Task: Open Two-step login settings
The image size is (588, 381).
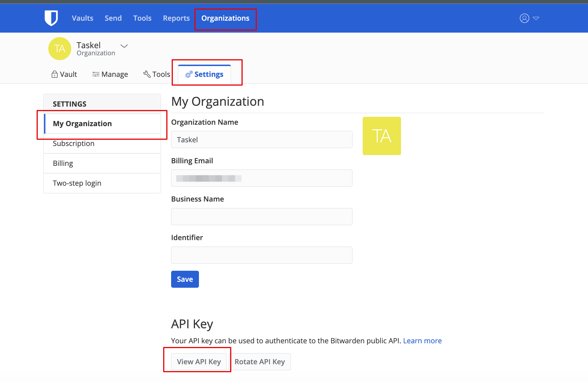Action: tap(77, 183)
